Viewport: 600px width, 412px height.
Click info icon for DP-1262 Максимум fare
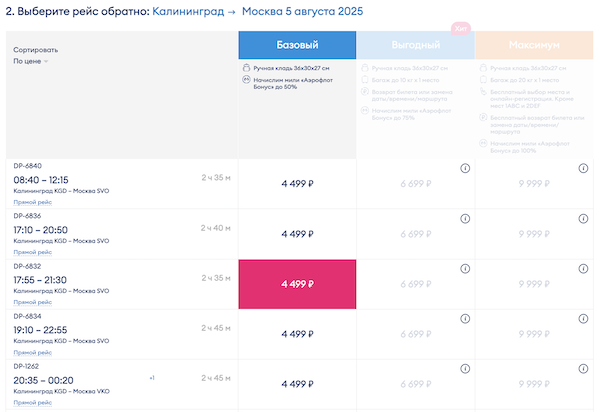(583, 369)
